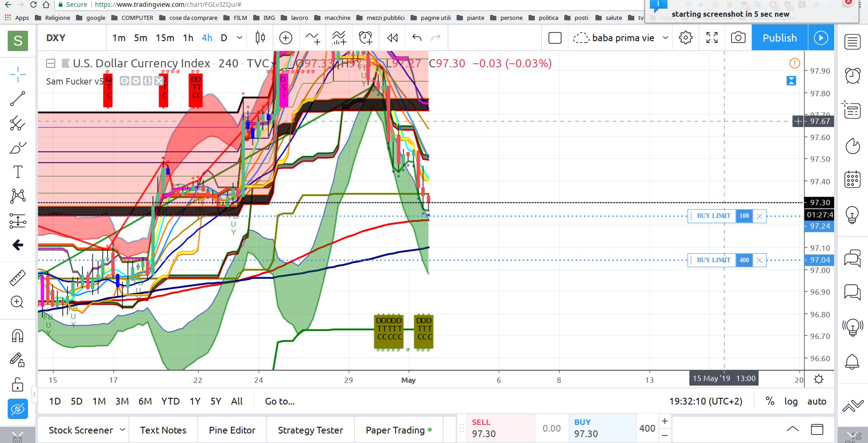Click the BUY 97.30 button
Viewport: 868px width, 443px height.
pos(603,428)
